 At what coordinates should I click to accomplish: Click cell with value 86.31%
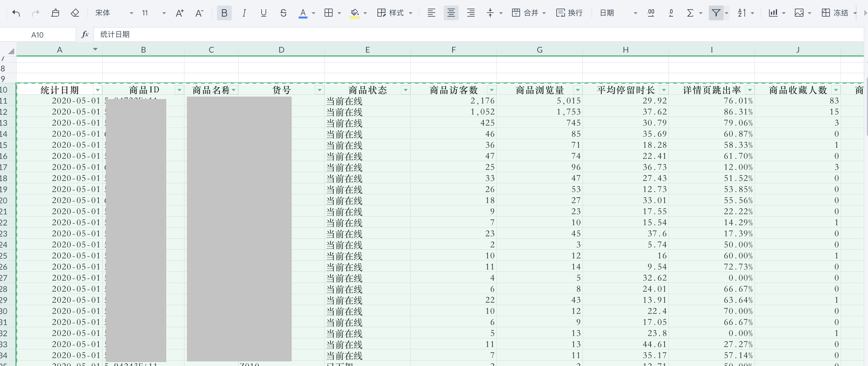point(712,112)
